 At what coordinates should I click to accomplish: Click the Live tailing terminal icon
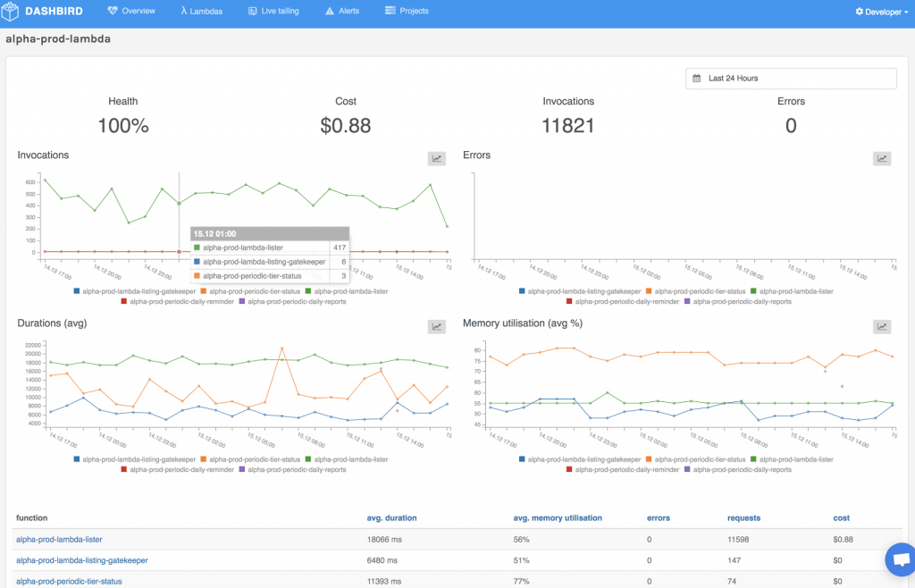point(253,11)
